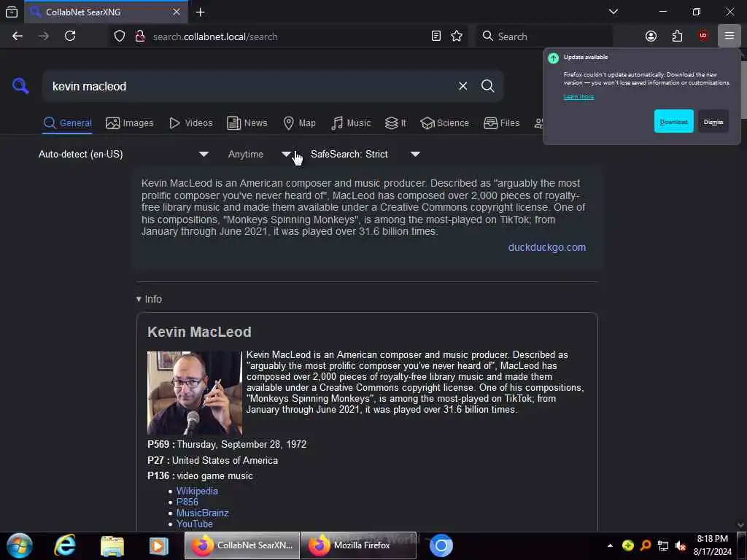Dismiss the Firefox update notification
The height and width of the screenshot is (560, 747).
point(713,122)
